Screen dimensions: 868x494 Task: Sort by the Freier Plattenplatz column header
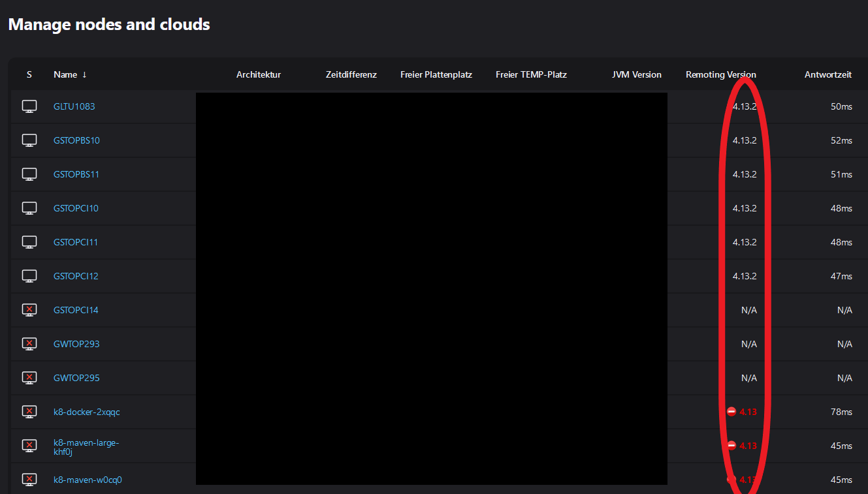pos(436,74)
